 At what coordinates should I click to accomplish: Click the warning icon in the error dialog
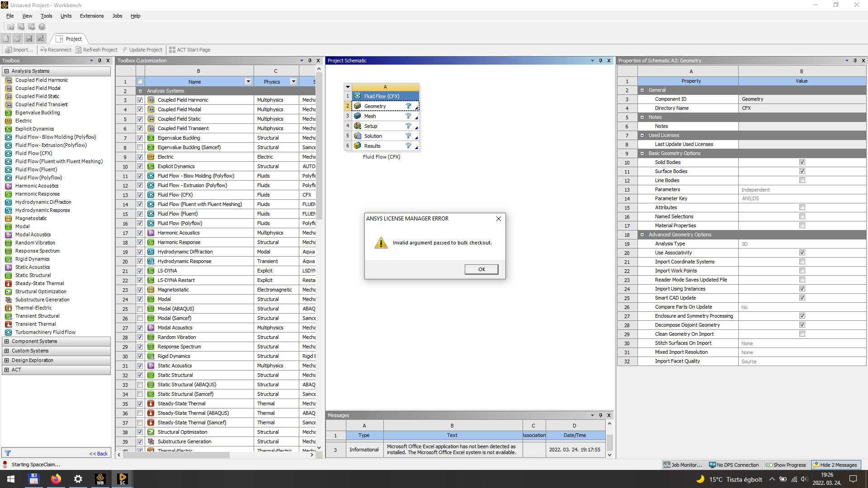[381, 243]
